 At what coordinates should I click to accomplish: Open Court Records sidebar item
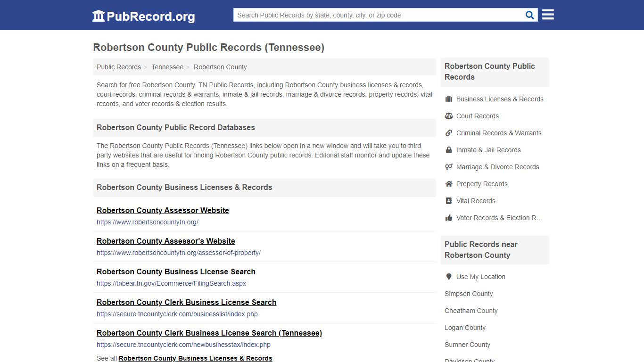pyautogui.click(x=478, y=116)
